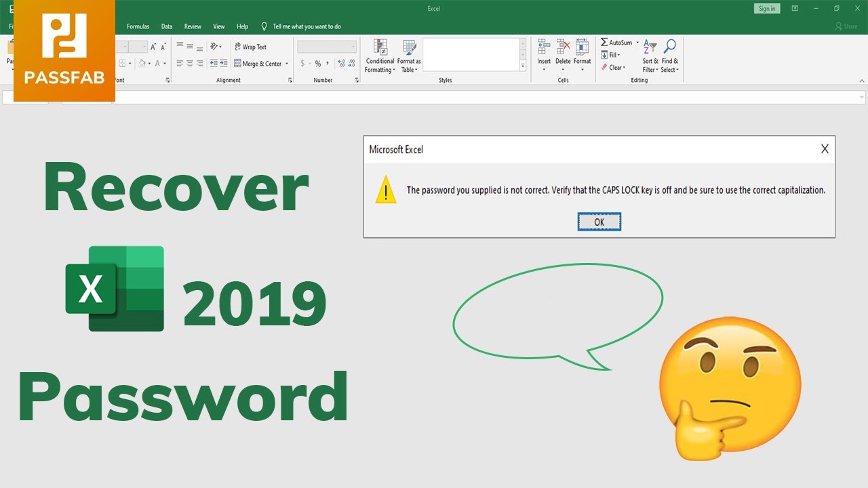Viewport: 868px width, 488px height.
Task: Click the Sign in button
Action: click(x=767, y=9)
